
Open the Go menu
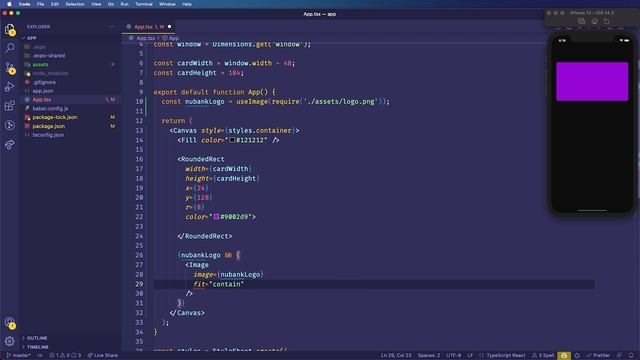pyautogui.click(x=111, y=4)
